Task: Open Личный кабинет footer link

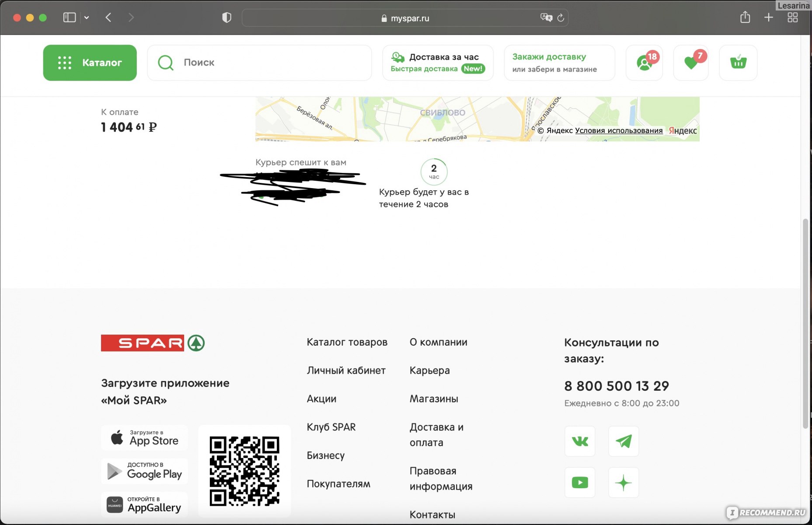Action: 346,371
